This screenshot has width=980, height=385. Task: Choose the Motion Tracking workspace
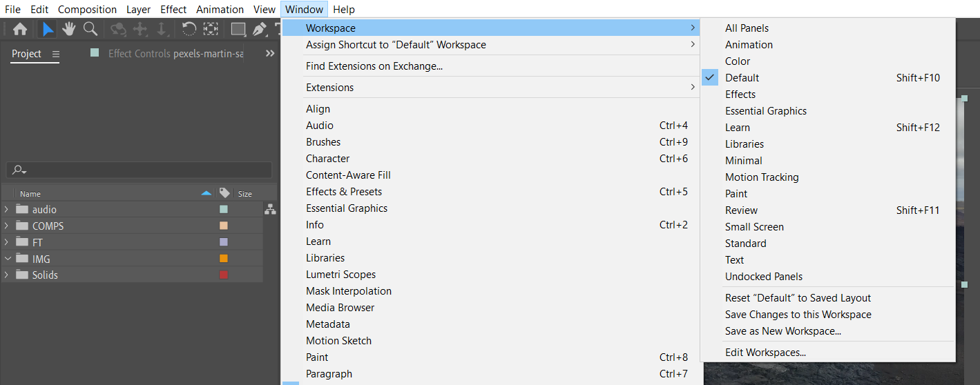[762, 177]
